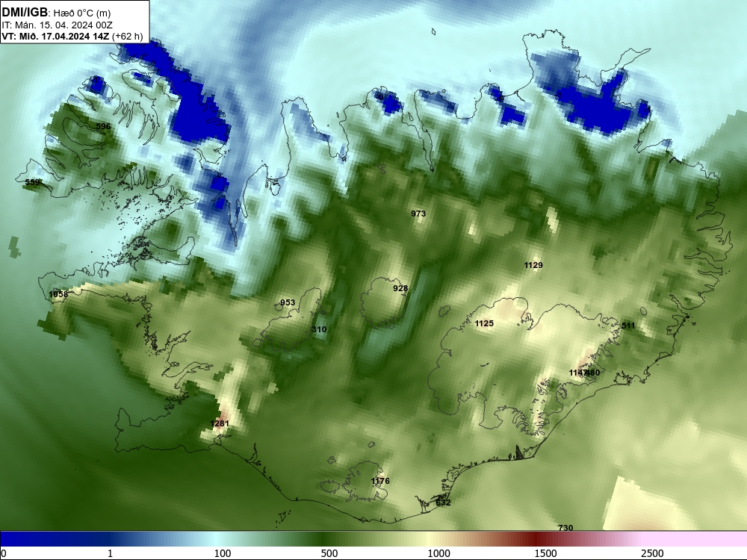Click the 730 value above the legend

pos(565,528)
